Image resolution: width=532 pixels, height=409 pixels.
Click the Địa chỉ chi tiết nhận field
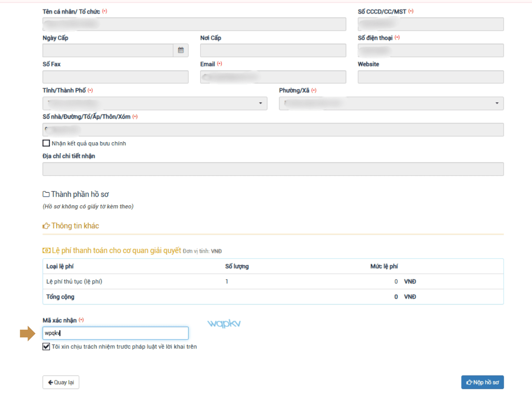[x=273, y=169]
